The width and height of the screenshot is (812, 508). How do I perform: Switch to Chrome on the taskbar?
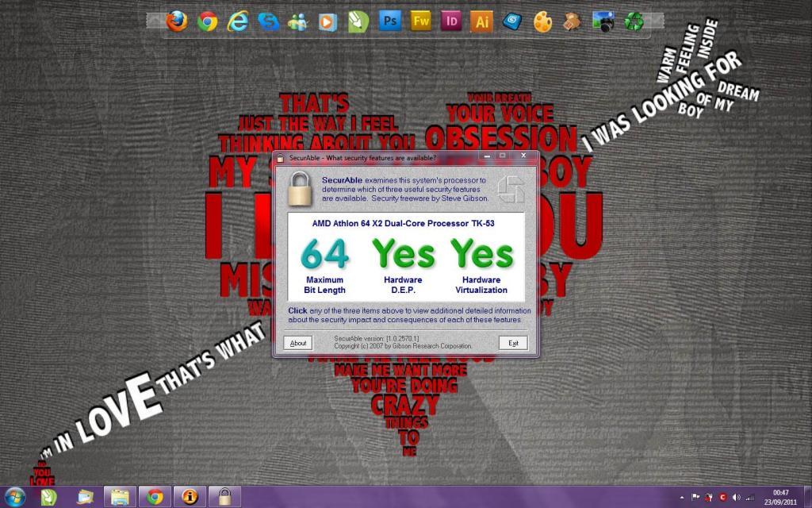click(155, 497)
